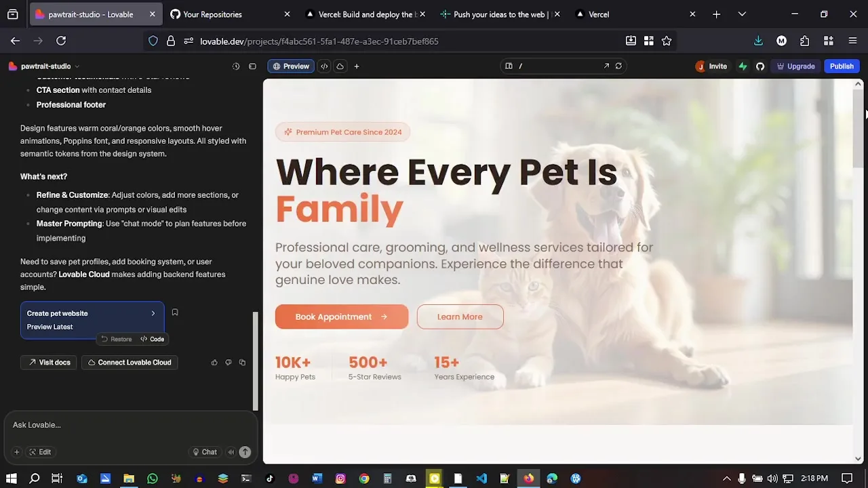Give thumbs down to the response

point(228,363)
